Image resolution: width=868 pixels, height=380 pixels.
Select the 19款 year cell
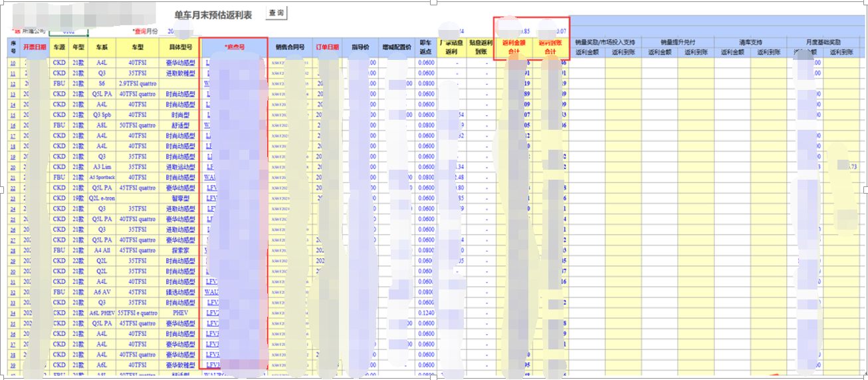(78, 198)
